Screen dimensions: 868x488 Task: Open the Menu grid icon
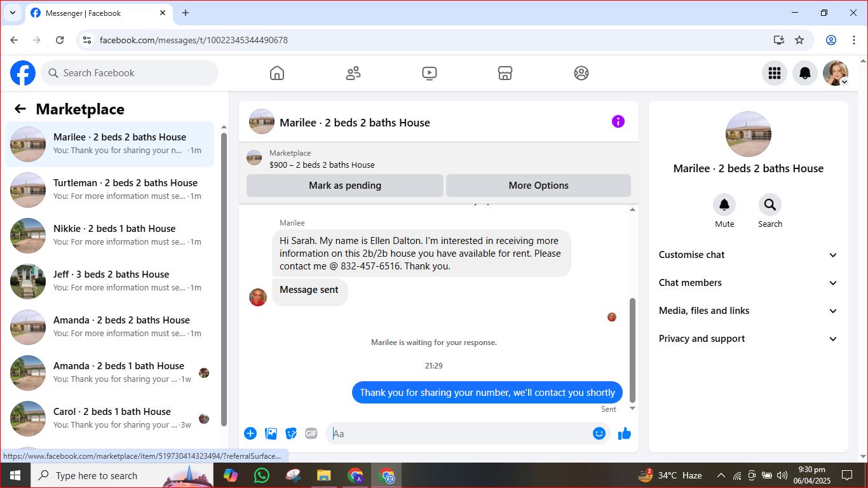775,73
